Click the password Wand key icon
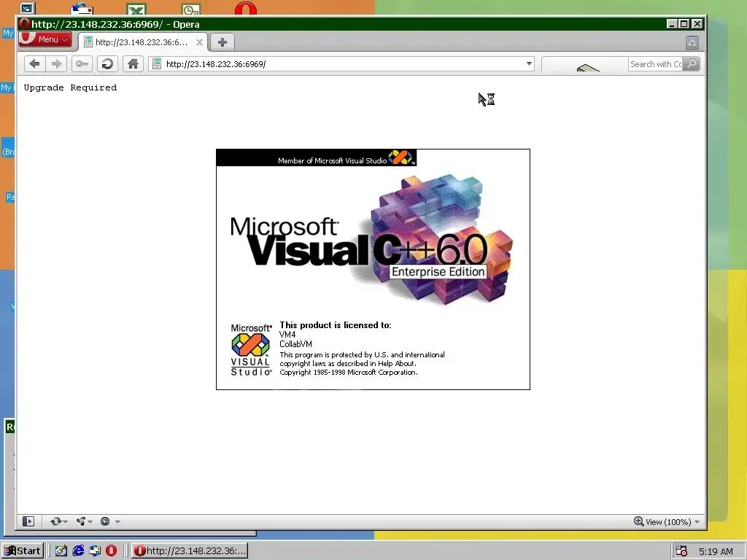Viewport: 747px width, 560px height. point(82,64)
